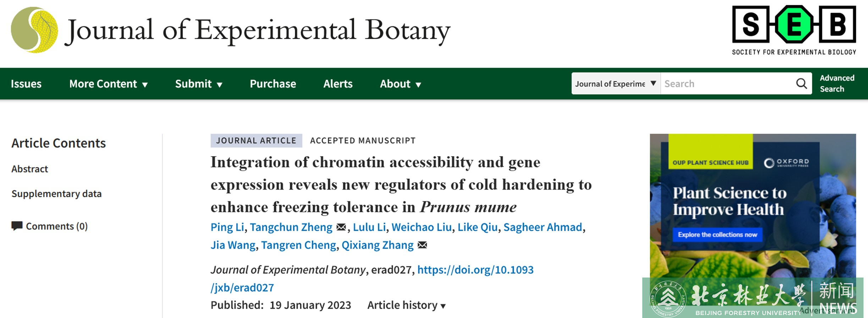The width and height of the screenshot is (868, 318).
Task: Select the Alerts navigation item
Action: [x=338, y=84]
